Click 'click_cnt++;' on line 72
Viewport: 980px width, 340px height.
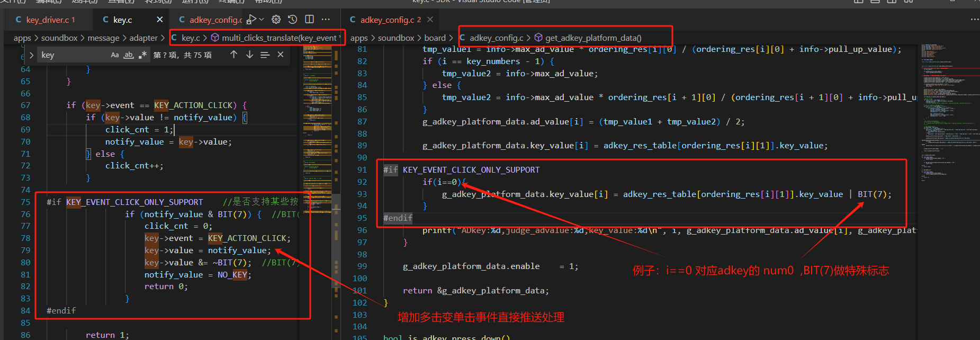[134, 166]
